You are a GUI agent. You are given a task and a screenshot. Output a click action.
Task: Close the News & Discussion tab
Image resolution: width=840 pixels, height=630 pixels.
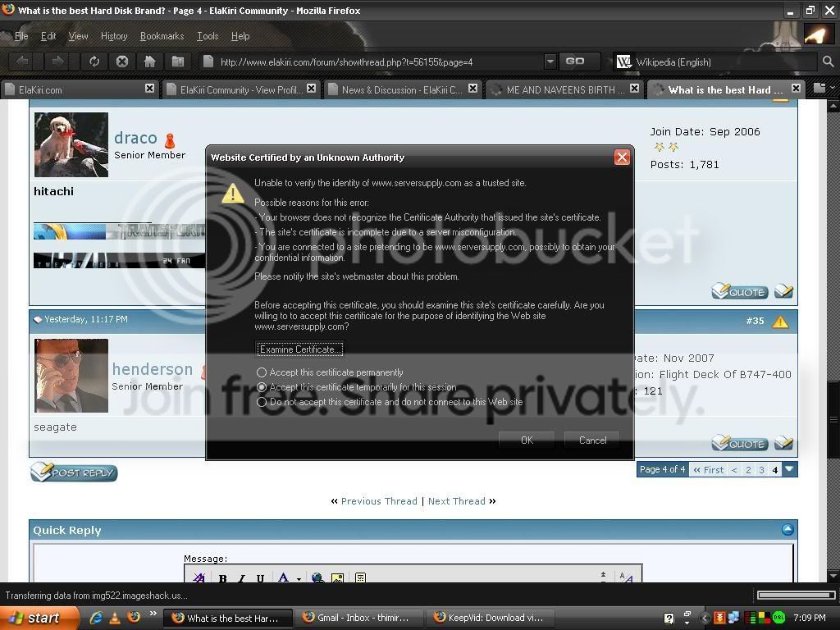click(472, 89)
